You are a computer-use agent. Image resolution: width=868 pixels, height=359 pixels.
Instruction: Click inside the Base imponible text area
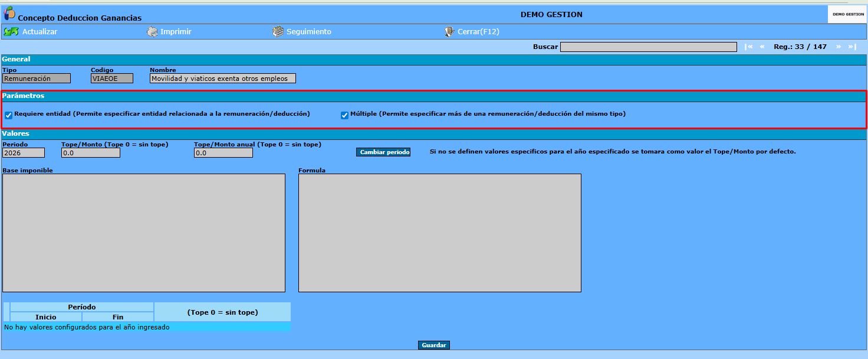[x=144, y=233]
